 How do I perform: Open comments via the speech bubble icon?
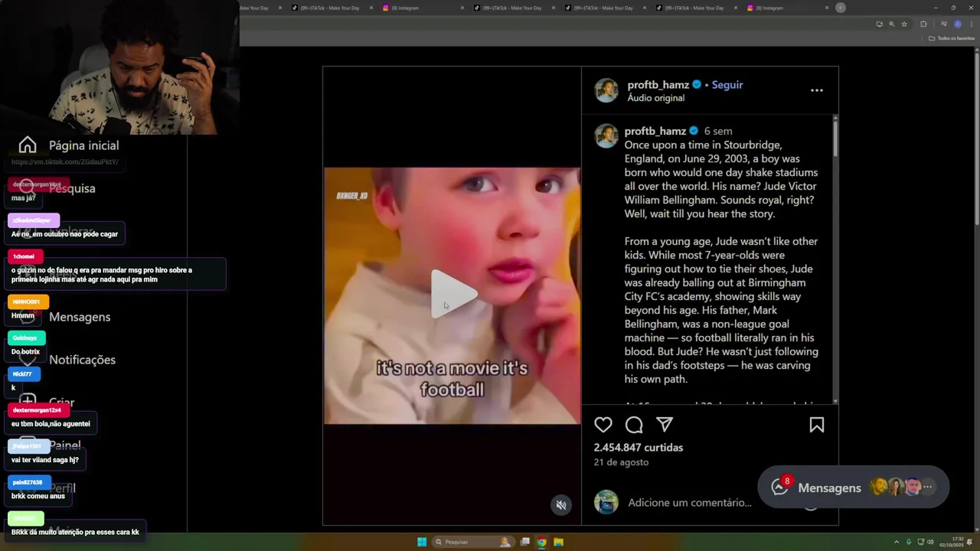pyautogui.click(x=634, y=425)
